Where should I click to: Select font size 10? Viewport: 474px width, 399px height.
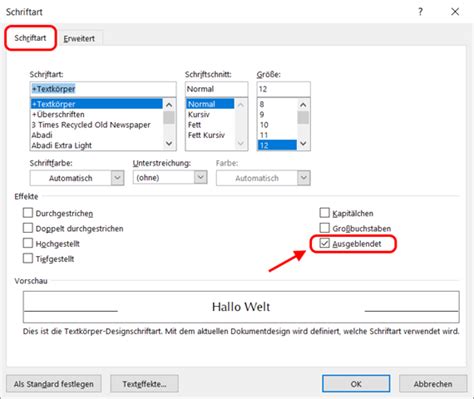click(277, 125)
